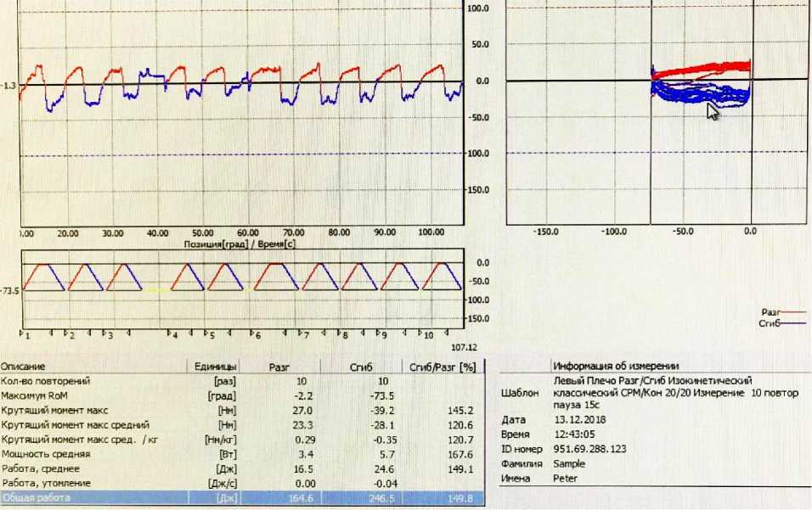Click the 16.5 average work value

point(303,469)
